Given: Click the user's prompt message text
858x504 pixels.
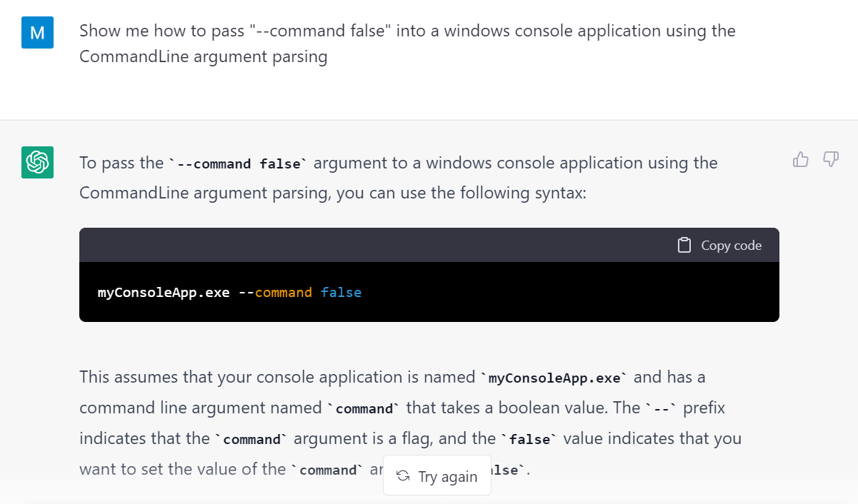Looking at the screenshot, I should 407,44.
